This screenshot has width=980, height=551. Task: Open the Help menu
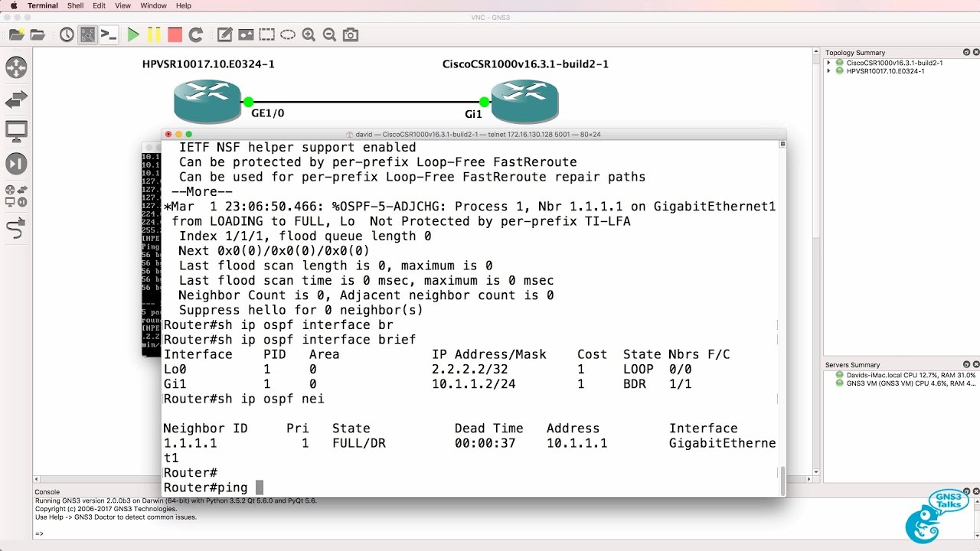click(x=184, y=5)
